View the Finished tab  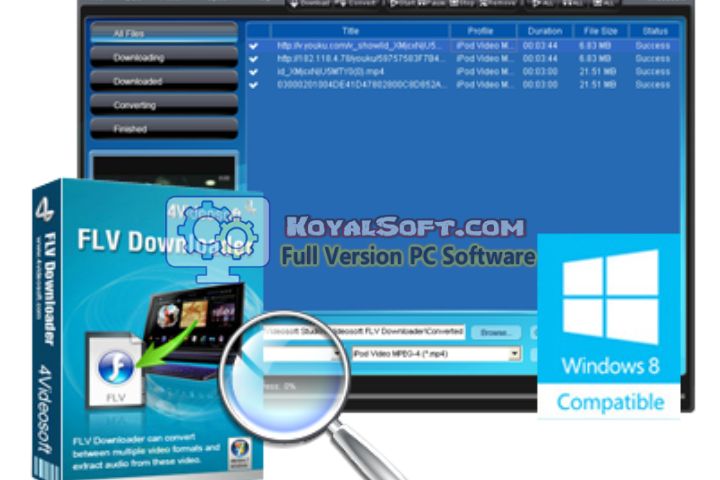pyautogui.click(x=164, y=129)
